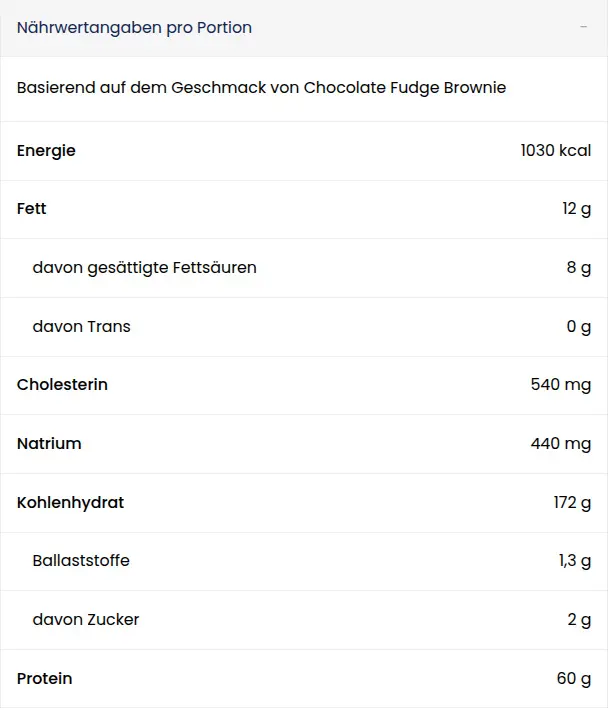Viewport: 610px width, 710px height.
Task: Click davon gesättigte Fettsäuren label
Action: click(144, 268)
